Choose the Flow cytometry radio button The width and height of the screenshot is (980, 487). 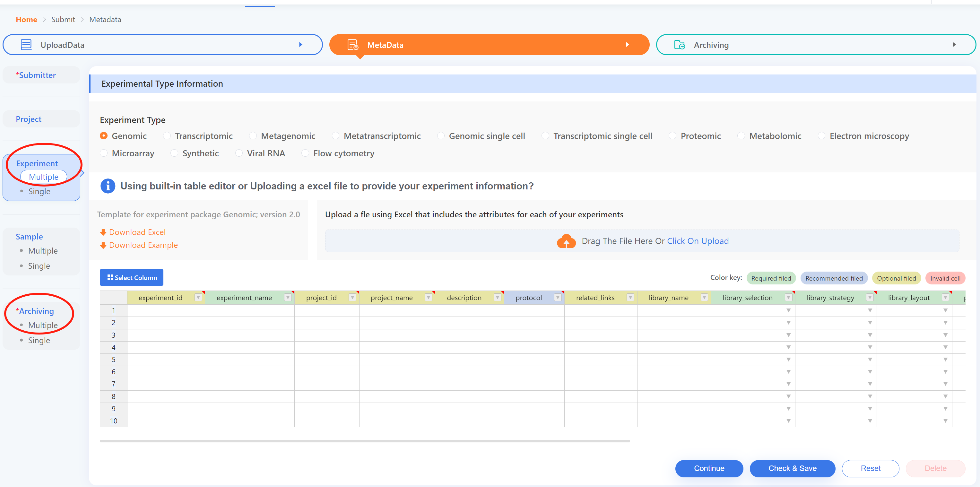tap(305, 153)
